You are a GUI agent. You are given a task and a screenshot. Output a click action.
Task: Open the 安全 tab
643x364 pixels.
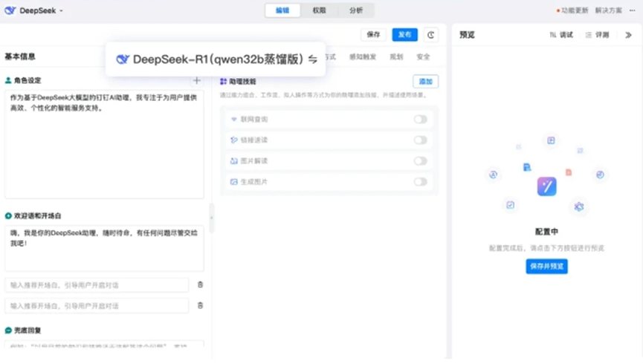[423, 57]
